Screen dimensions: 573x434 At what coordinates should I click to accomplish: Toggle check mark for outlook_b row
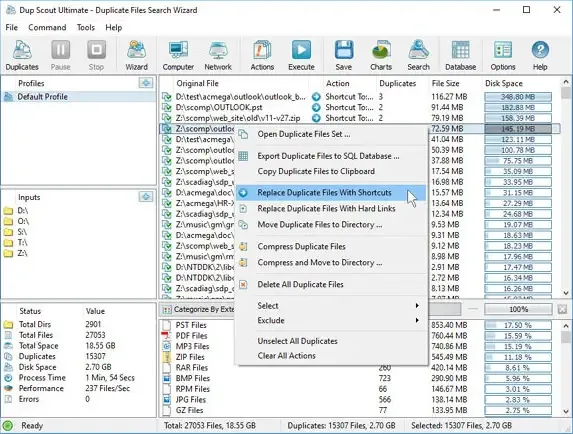167,97
